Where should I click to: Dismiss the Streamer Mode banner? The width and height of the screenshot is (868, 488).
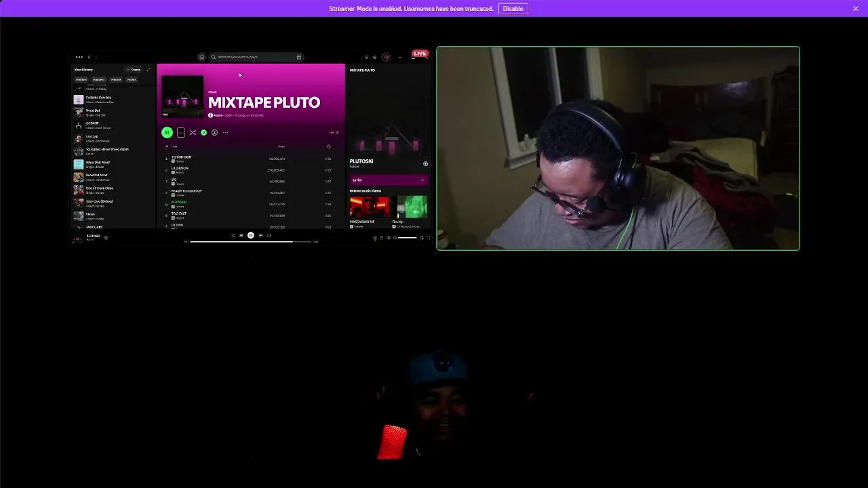856,8
